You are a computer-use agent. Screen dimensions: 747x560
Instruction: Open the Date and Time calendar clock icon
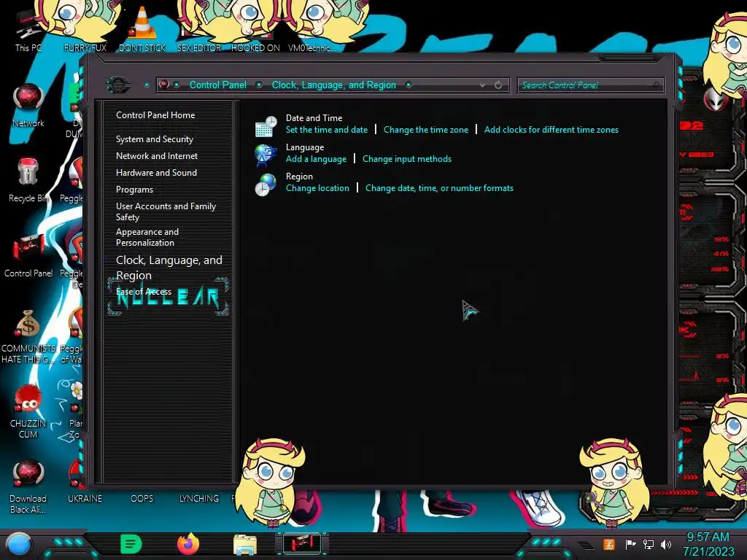(x=266, y=125)
